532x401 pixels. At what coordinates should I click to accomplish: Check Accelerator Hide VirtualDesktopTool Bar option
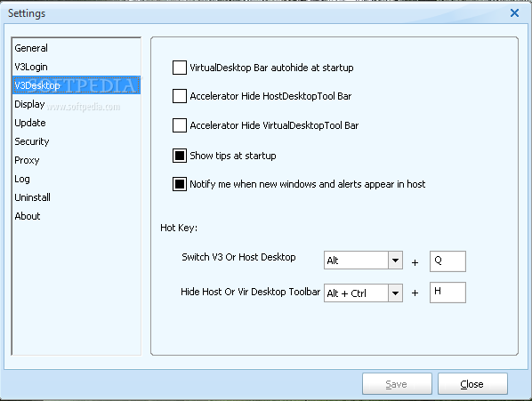[180, 125]
